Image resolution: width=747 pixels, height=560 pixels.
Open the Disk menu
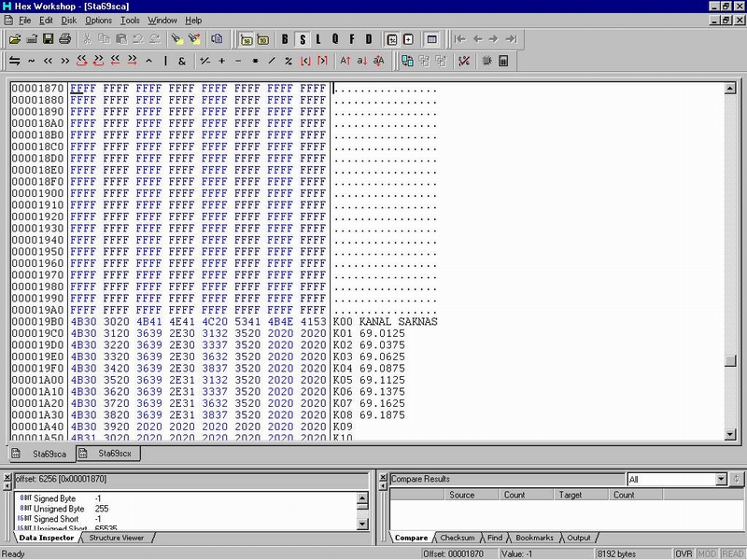tap(69, 20)
